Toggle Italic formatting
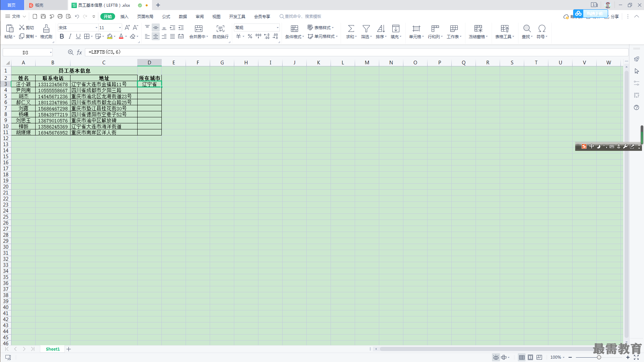 [x=70, y=37]
